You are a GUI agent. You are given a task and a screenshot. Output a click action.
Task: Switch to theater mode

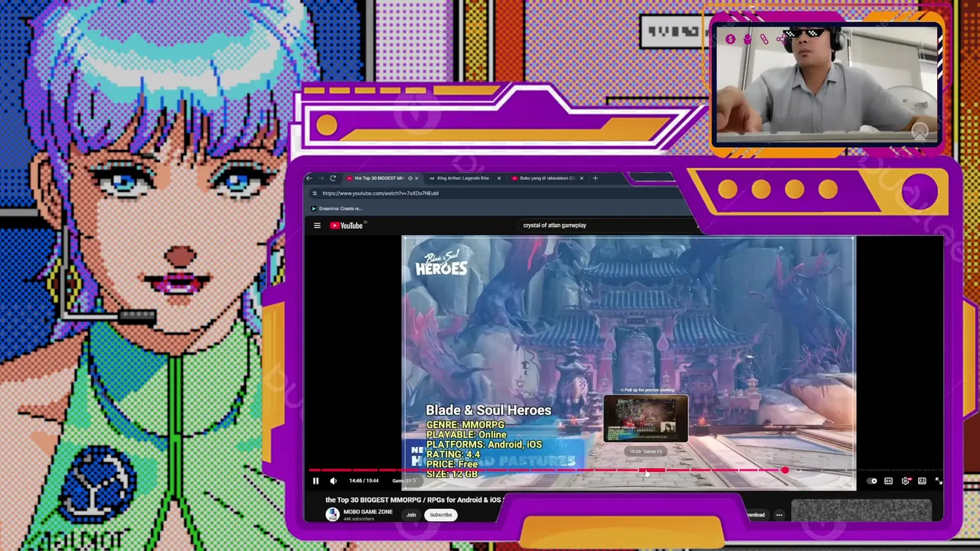(922, 481)
